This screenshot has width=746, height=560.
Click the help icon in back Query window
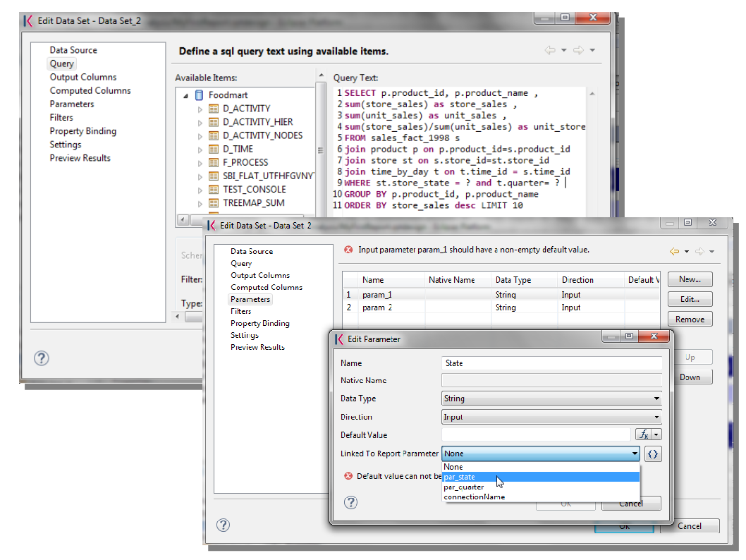point(42,358)
